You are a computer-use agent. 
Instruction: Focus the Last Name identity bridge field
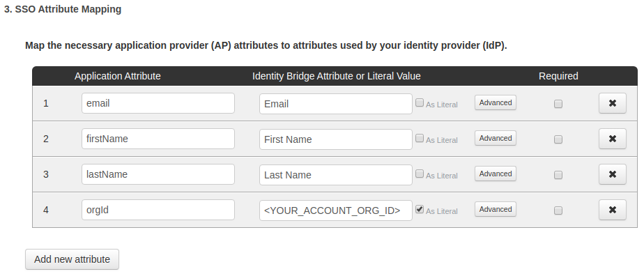click(336, 175)
